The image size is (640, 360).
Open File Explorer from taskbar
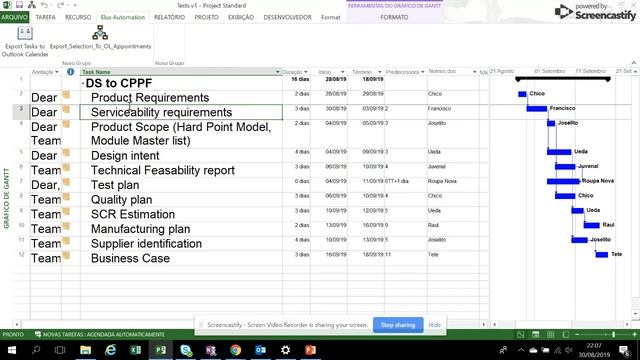click(85, 350)
